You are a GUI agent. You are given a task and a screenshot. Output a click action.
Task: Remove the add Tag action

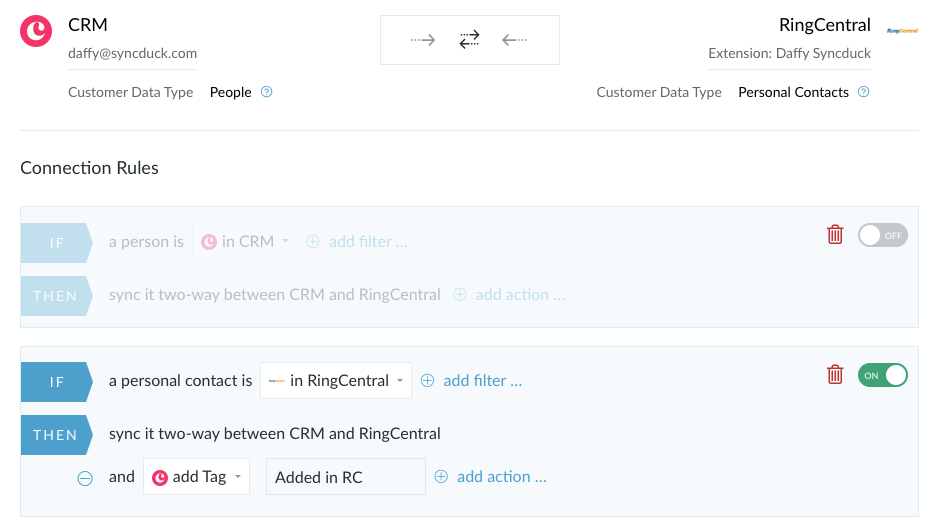(x=85, y=478)
